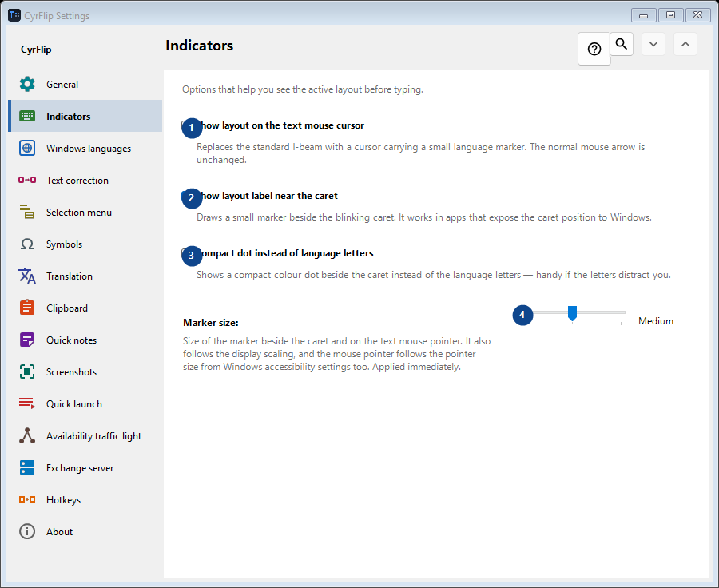Open the help question mark button
The height and width of the screenshot is (588, 719).
(x=594, y=49)
